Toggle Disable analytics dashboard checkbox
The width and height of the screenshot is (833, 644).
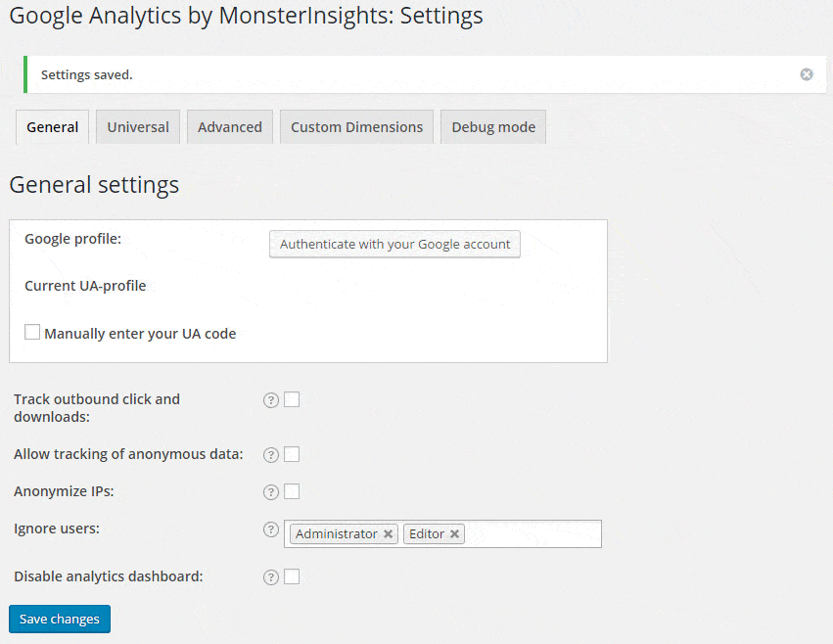point(292,576)
